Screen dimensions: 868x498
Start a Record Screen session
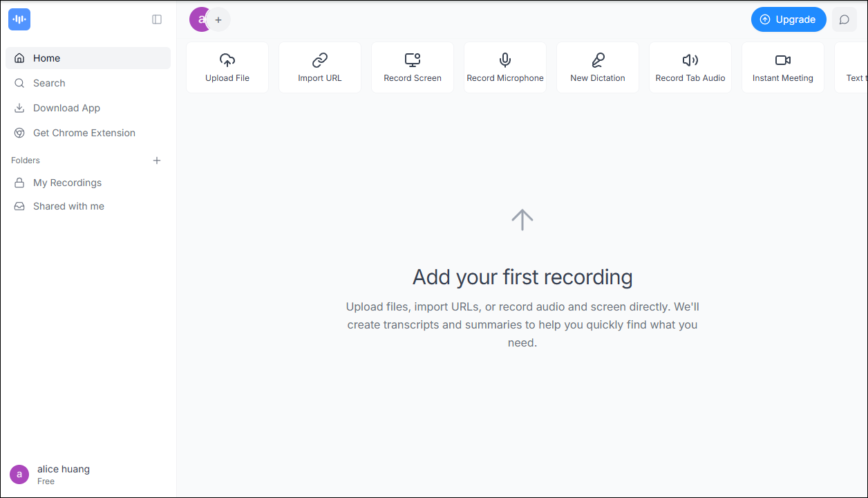pyautogui.click(x=412, y=67)
